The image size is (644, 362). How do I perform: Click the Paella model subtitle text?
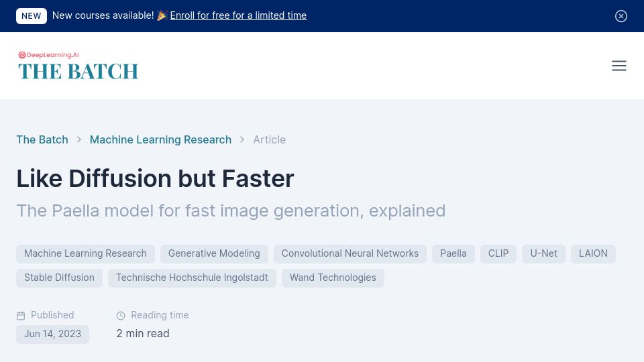[231, 211]
